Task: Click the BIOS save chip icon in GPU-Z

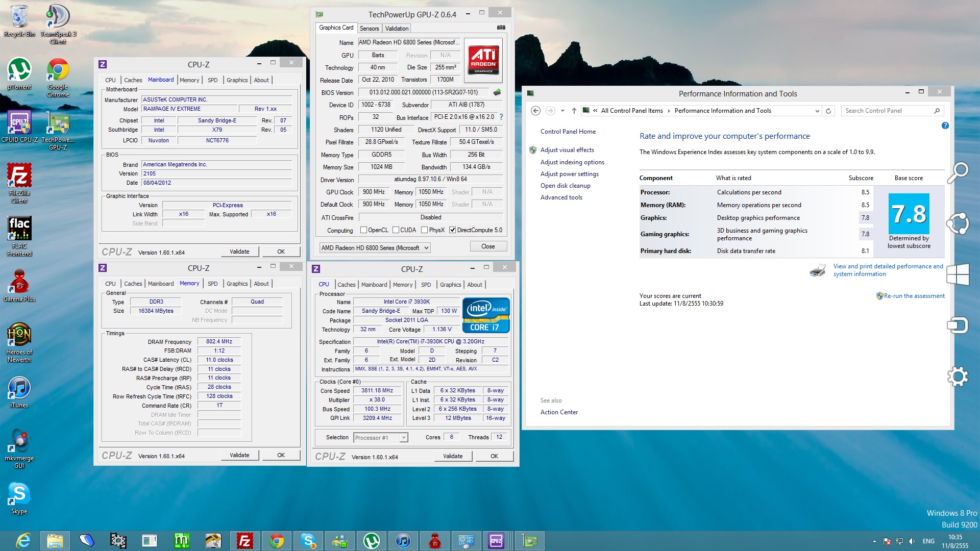Action: pyautogui.click(x=497, y=92)
